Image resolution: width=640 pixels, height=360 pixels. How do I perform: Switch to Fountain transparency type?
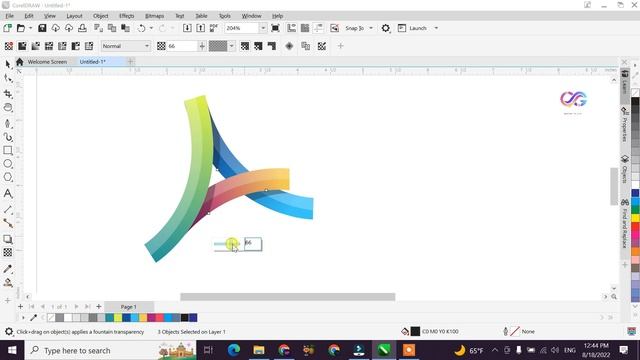point(36,46)
